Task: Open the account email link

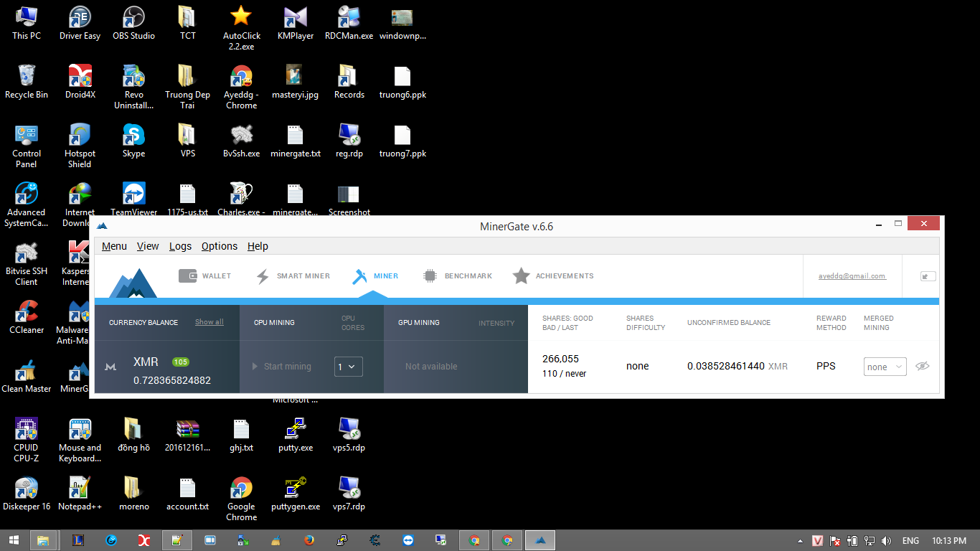Action: (x=852, y=276)
